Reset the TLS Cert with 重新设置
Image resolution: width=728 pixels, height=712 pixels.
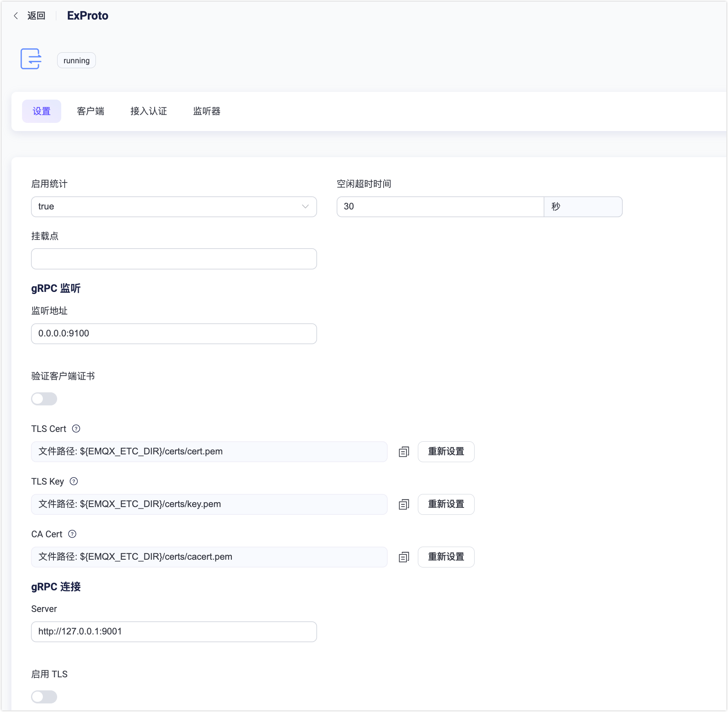pyautogui.click(x=446, y=452)
